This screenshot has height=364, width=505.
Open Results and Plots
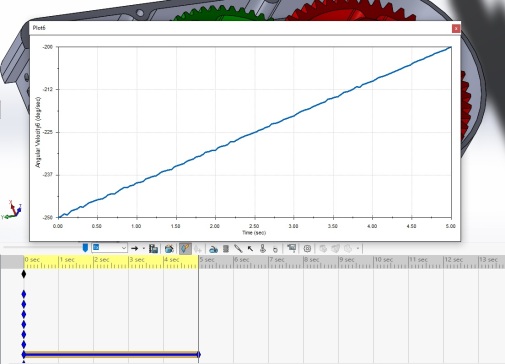pyautogui.click(x=292, y=248)
